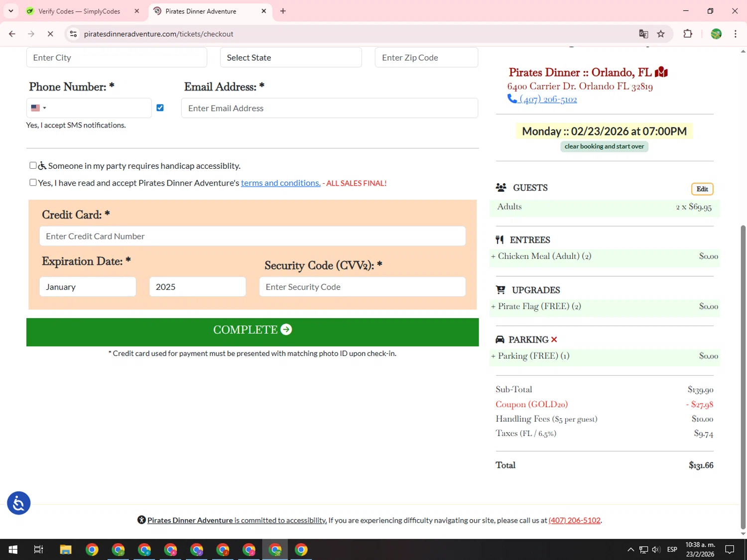Click the Enter Credit Card Number field
The image size is (747, 560).
coord(252,236)
